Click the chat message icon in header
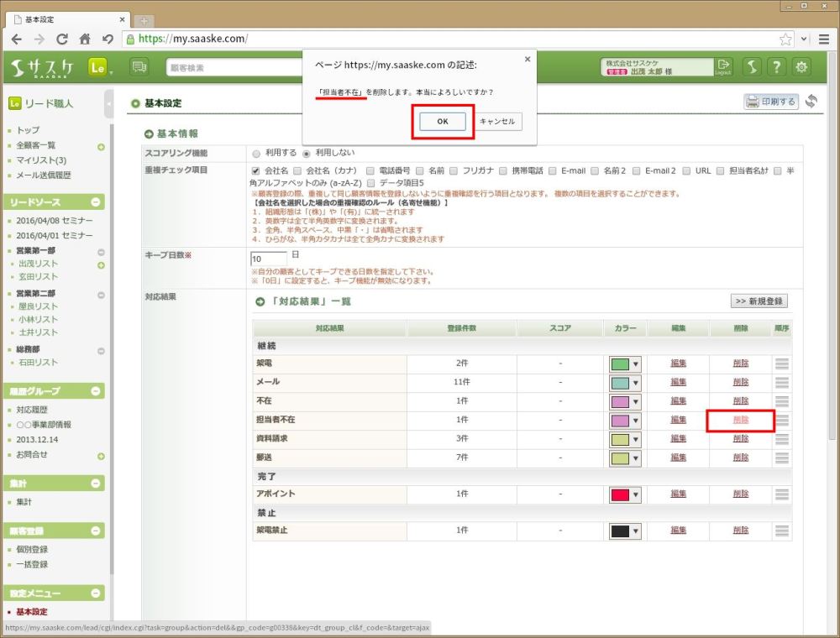 tap(139, 67)
